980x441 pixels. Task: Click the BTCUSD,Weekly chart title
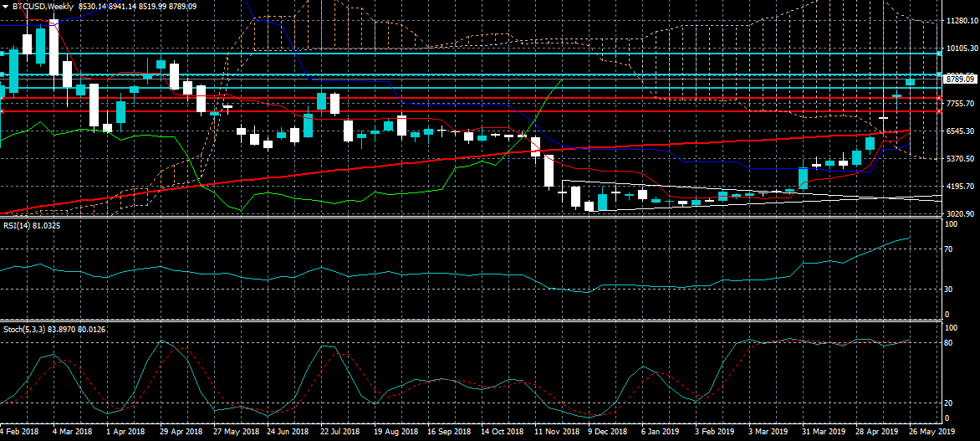click(43, 6)
